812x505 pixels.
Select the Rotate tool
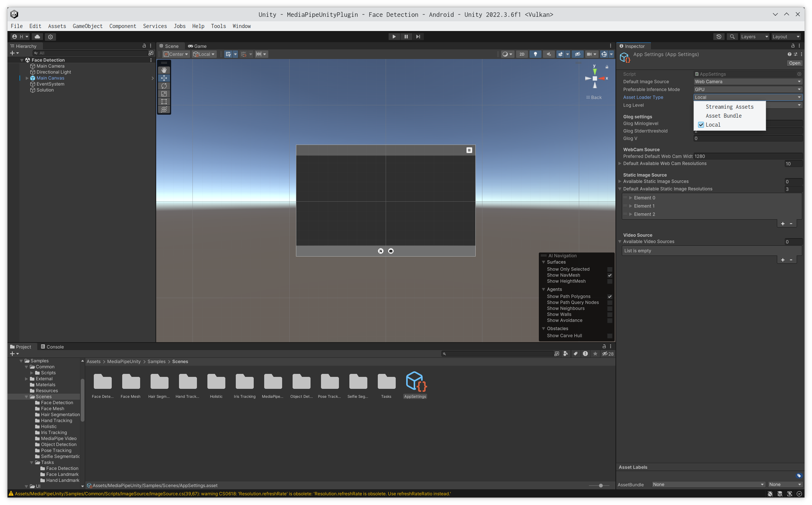[x=164, y=86]
